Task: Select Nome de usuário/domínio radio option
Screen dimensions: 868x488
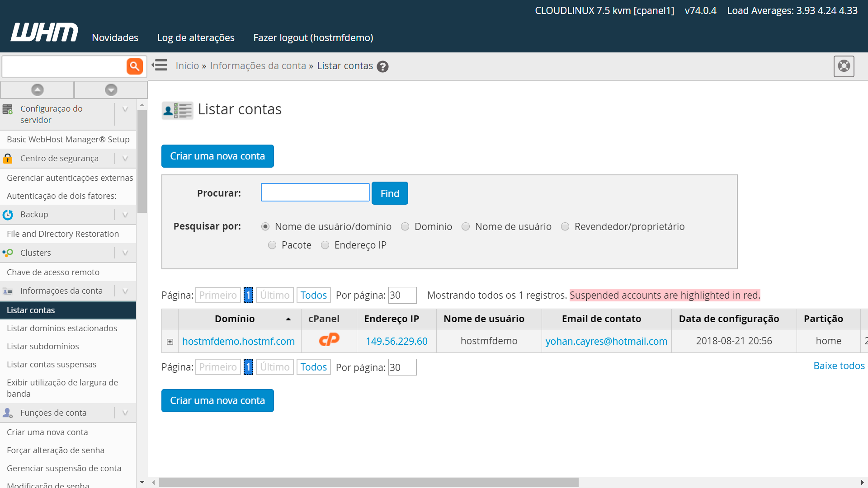Action: click(265, 227)
